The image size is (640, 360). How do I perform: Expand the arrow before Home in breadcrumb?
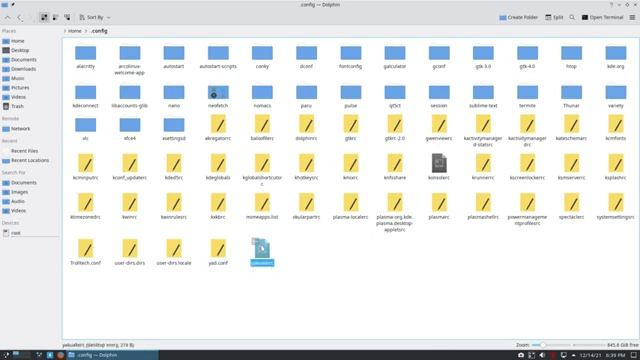pyautogui.click(x=64, y=31)
